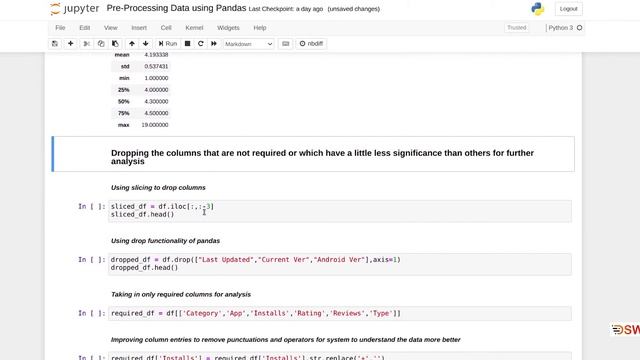Restart the kernel icon
Viewport: 640px width, 360px height.
pos(200,44)
